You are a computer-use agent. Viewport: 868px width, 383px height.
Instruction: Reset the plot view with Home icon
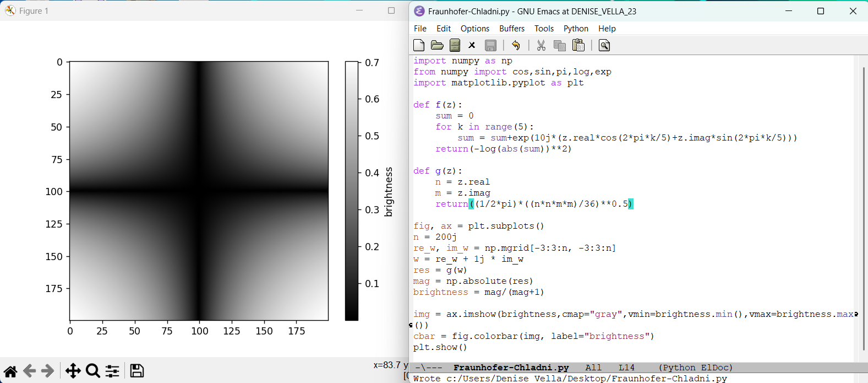pos(10,371)
